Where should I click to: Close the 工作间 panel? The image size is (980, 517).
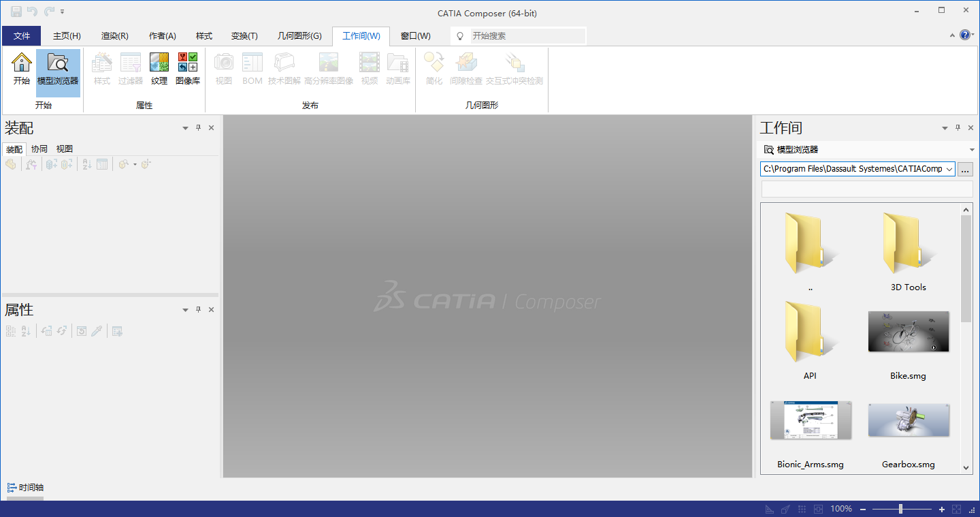click(x=970, y=127)
